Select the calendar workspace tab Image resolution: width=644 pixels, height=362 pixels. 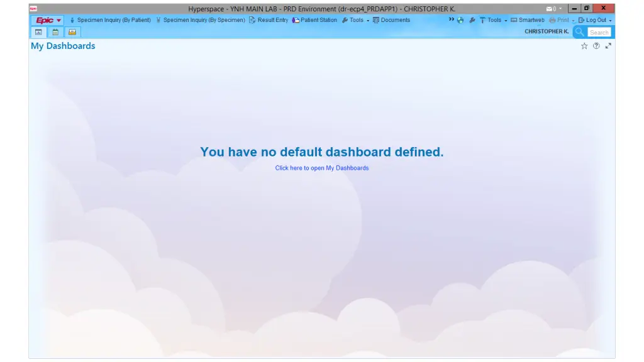point(55,32)
